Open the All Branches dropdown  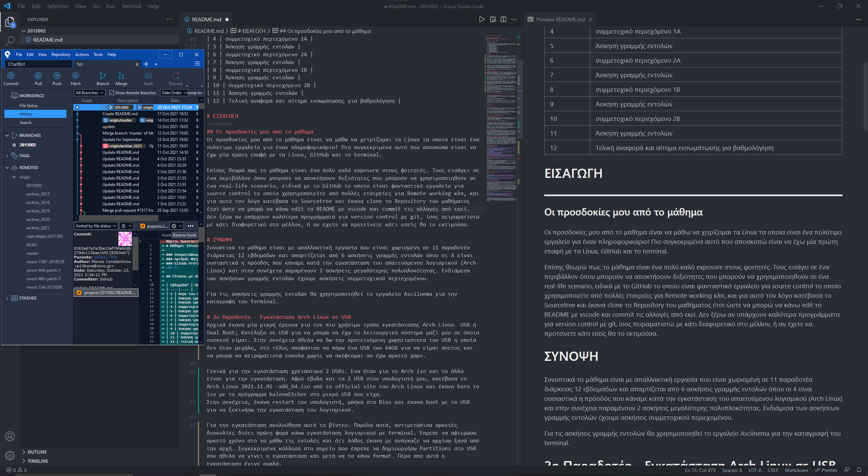[x=90, y=92]
